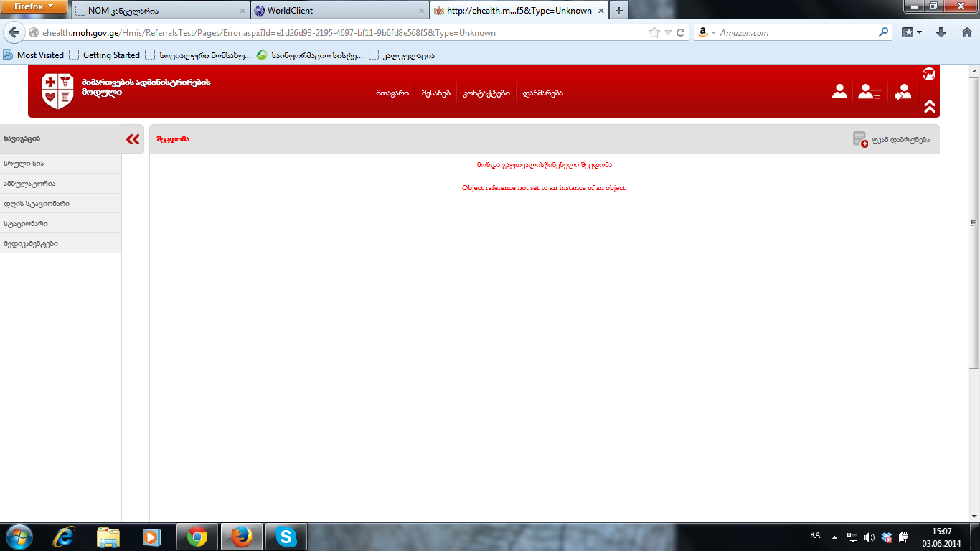This screenshot has width=980, height=551.
Task: Reload the page using refresh icon
Action: [x=680, y=32]
